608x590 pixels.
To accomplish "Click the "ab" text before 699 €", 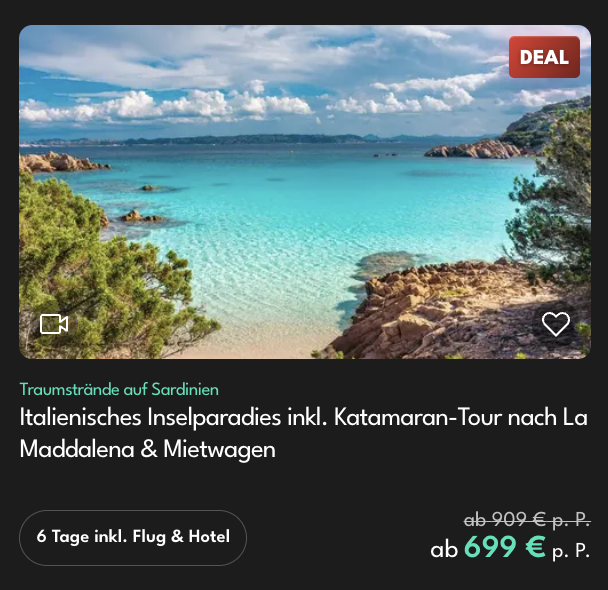I will 444,549.
